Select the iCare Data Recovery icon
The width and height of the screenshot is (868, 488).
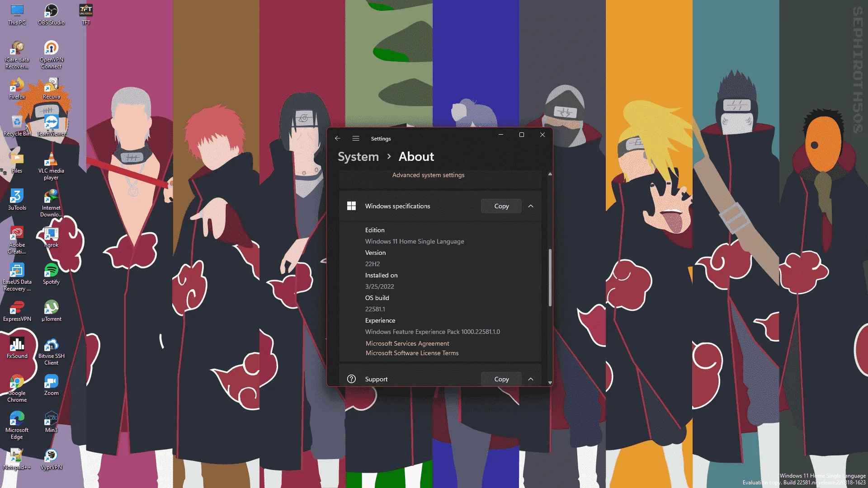17,55
